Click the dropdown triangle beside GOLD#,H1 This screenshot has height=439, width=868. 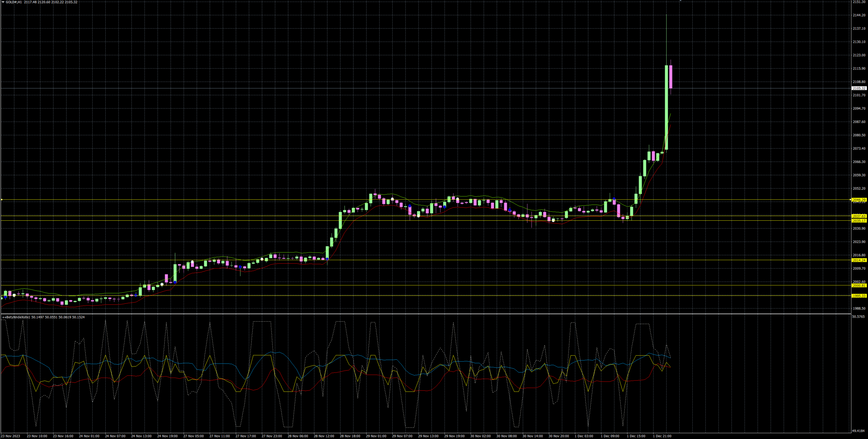pyautogui.click(x=3, y=2)
